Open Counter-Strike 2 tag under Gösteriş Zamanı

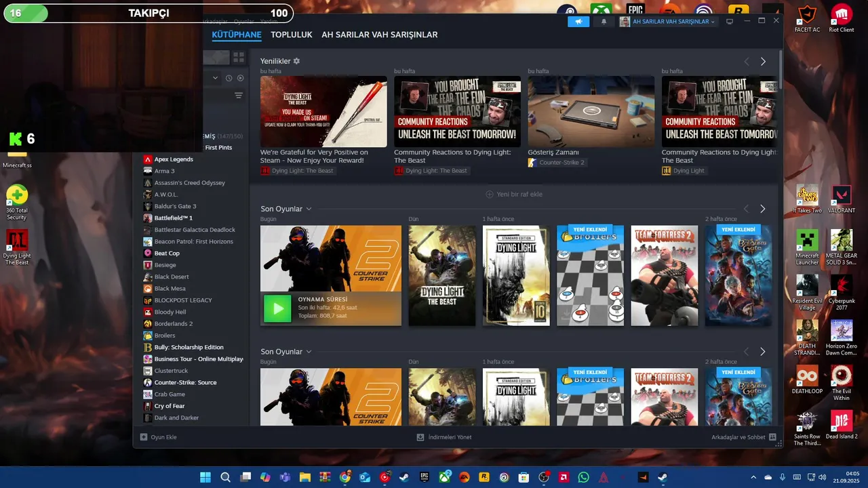point(556,163)
